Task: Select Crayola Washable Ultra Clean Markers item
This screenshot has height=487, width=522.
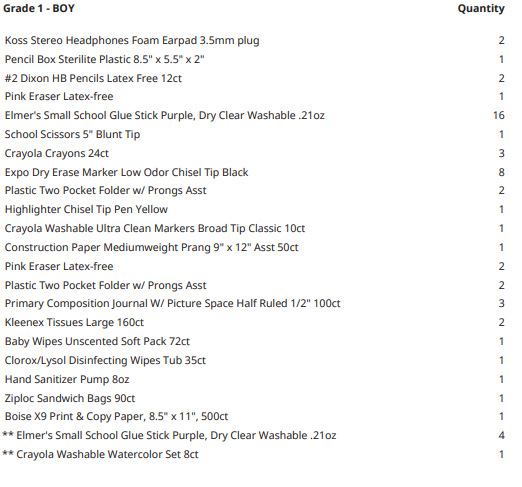Action: (x=155, y=228)
